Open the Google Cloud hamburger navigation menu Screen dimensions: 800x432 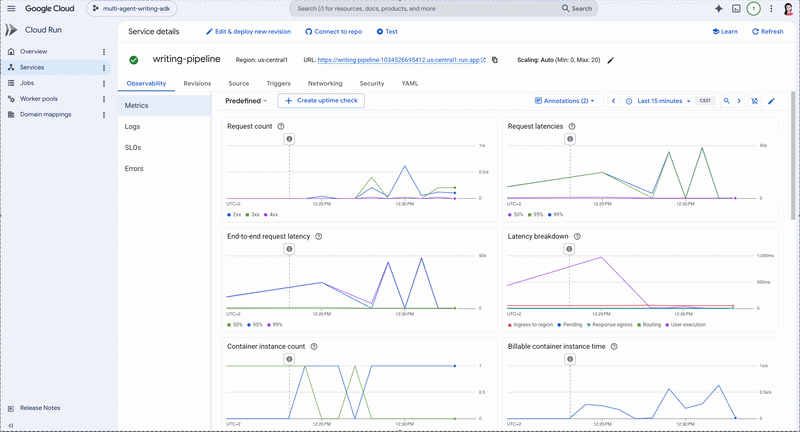[11, 9]
